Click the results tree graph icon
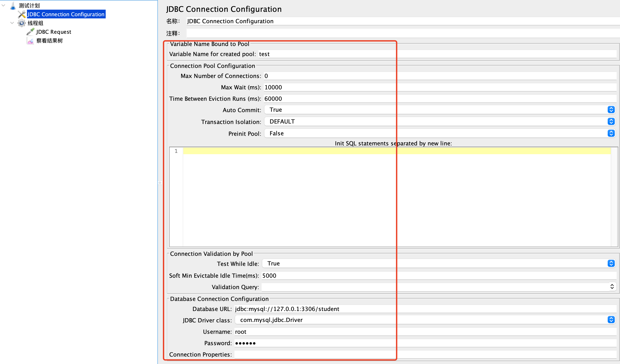This screenshot has width=620, height=364. [x=30, y=41]
